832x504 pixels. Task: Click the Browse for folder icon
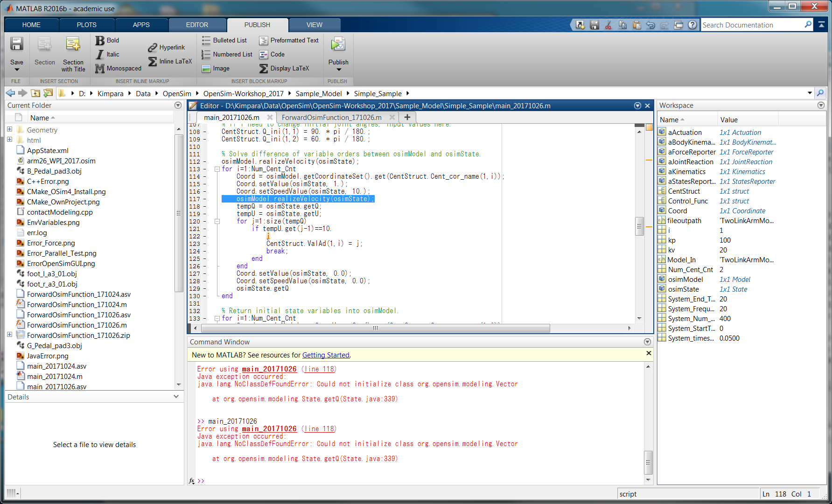click(x=48, y=93)
